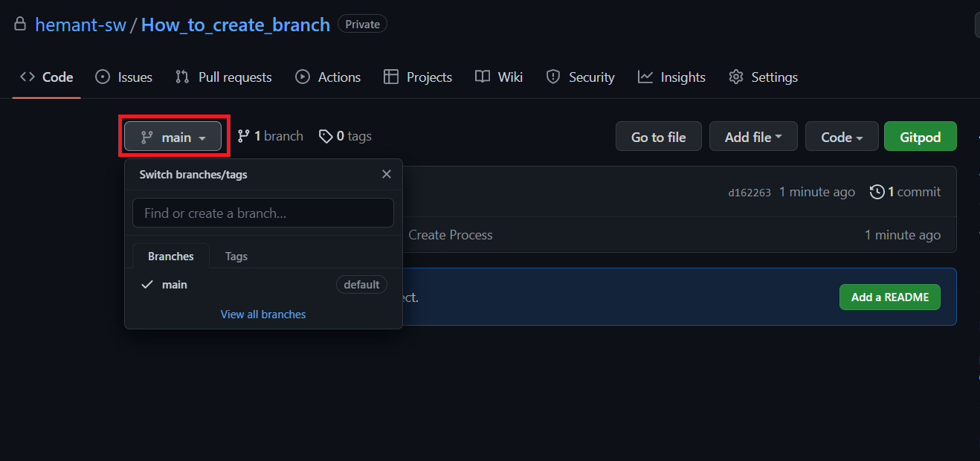The height and width of the screenshot is (461, 980).
Task: Open the Insights tab
Action: (x=671, y=77)
